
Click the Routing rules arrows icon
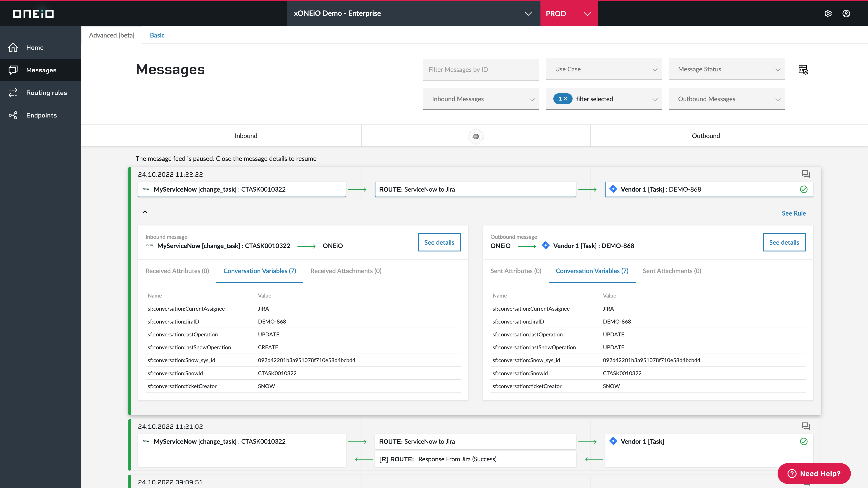(x=13, y=93)
